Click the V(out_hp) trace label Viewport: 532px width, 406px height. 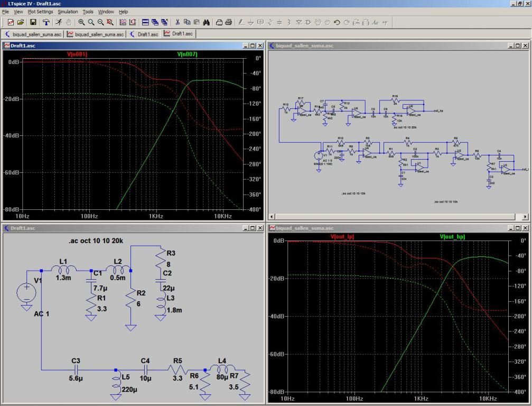pos(452,236)
